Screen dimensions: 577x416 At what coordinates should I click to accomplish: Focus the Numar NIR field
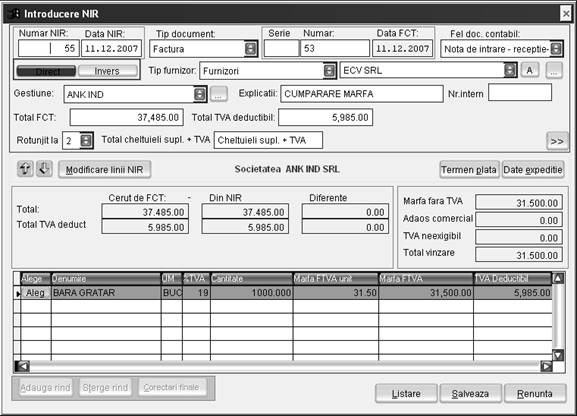click(x=49, y=48)
